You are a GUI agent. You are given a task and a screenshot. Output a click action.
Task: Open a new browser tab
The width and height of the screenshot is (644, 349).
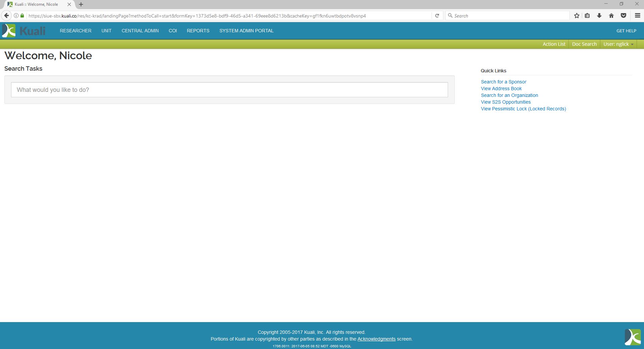click(x=81, y=4)
